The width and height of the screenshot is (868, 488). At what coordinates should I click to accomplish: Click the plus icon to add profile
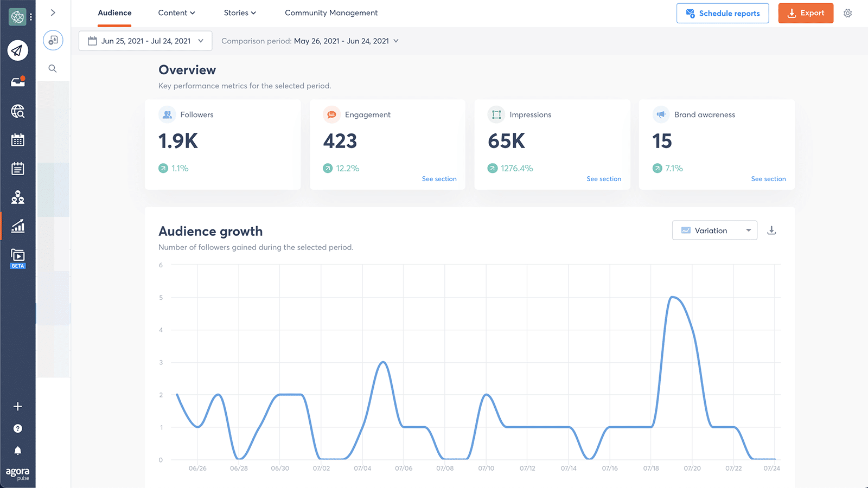(x=17, y=406)
